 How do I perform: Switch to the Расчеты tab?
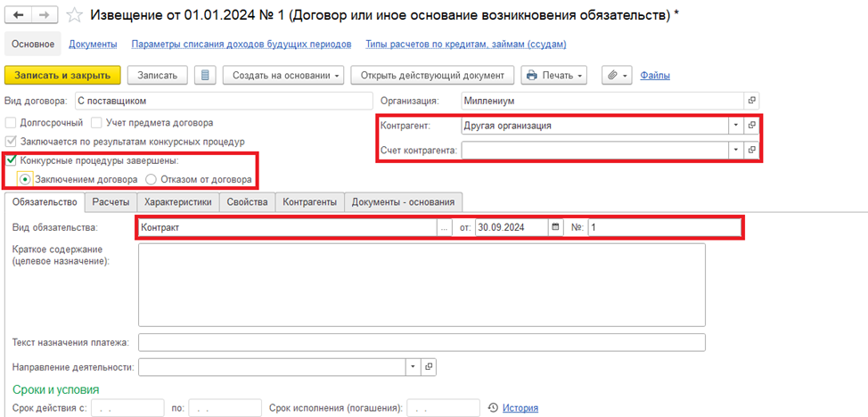(x=111, y=202)
